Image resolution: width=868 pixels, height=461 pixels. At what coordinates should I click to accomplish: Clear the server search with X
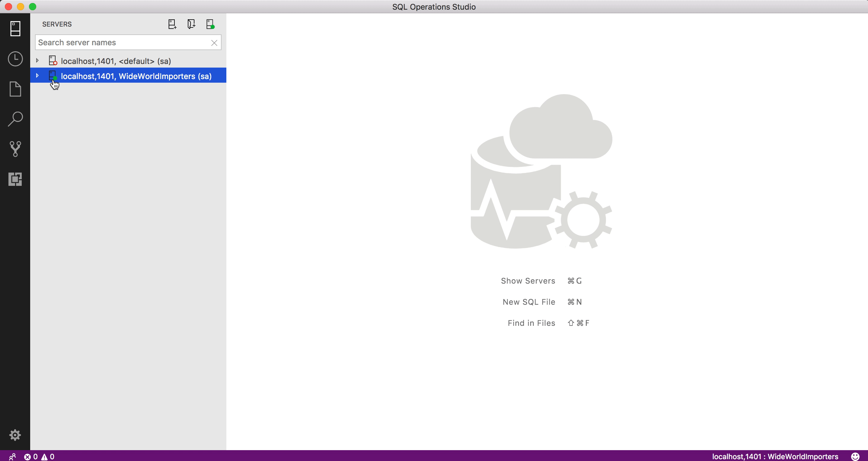click(x=214, y=43)
